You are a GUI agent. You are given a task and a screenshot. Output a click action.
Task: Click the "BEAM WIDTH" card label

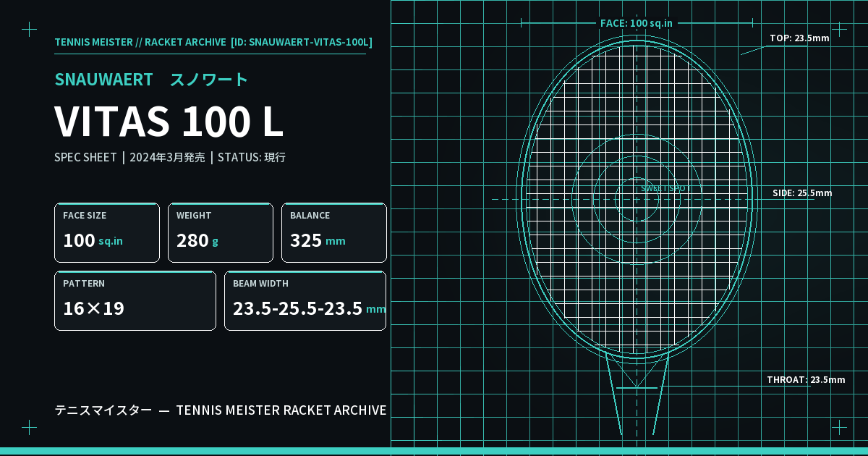point(260,284)
